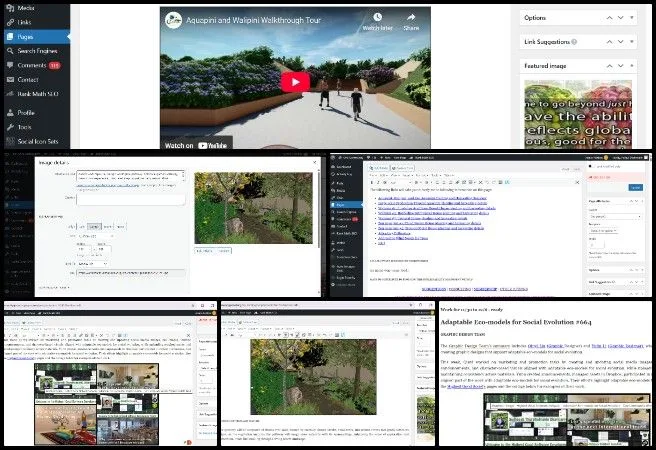Click the Contact sidebar item
The image size is (656, 450).
(x=28, y=79)
